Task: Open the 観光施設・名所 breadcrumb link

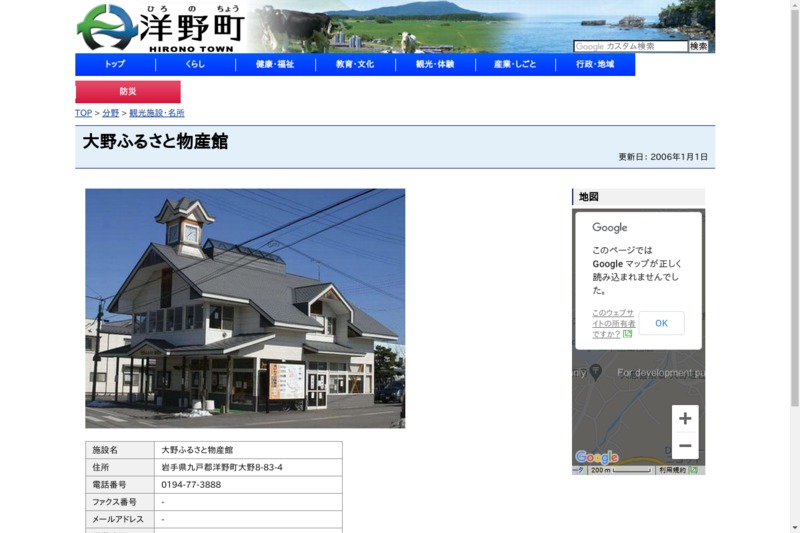Action: [157, 113]
